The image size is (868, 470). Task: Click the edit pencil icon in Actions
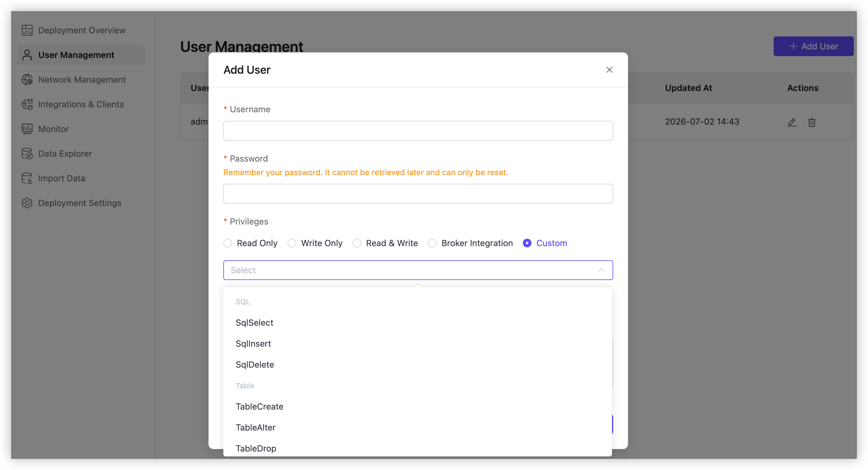click(x=792, y=122)
